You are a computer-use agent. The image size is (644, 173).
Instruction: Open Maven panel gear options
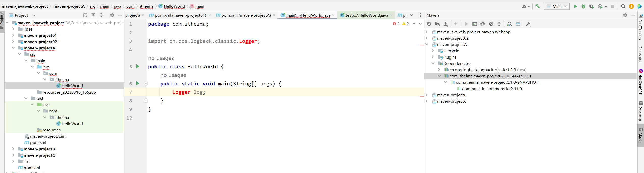pyautogui.click(x=625, y=15)
